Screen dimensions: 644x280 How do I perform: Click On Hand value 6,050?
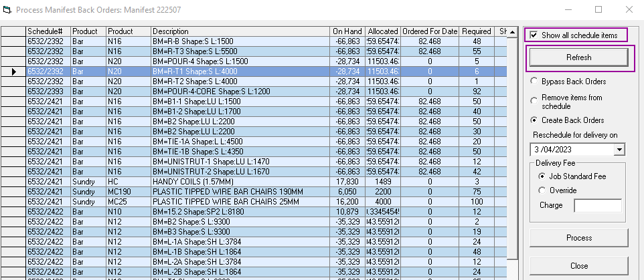[347, 192]
